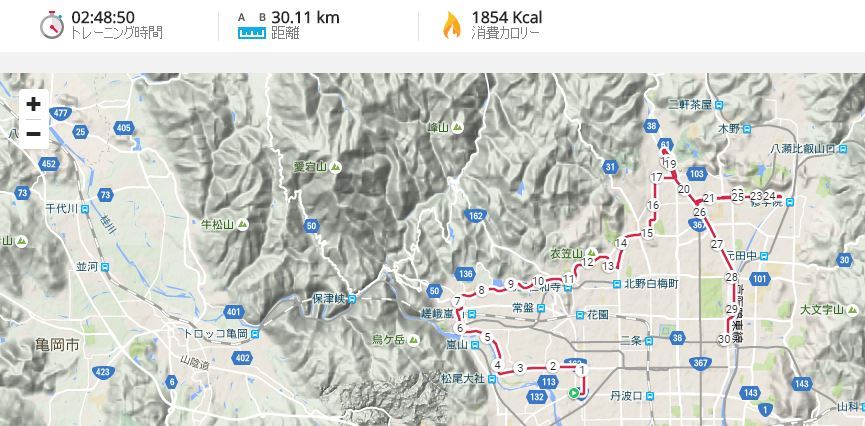Click the flame calorie icon

452,25
